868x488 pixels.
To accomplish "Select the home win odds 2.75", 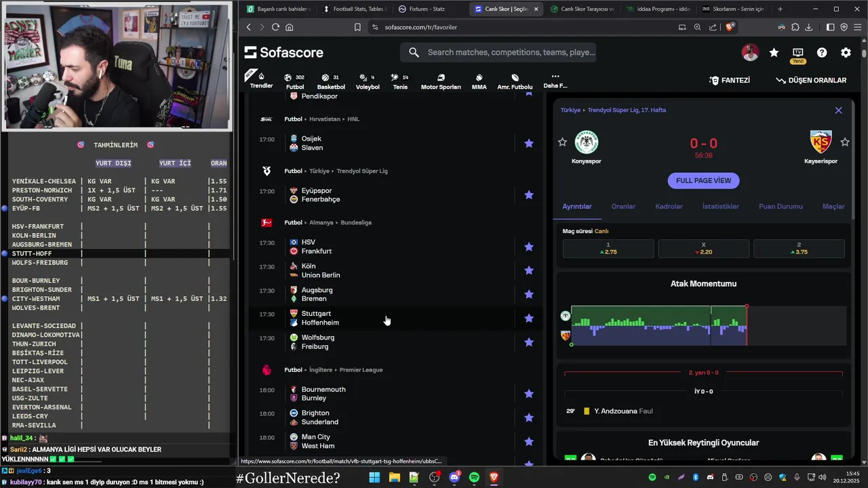I will click(608, 249).
